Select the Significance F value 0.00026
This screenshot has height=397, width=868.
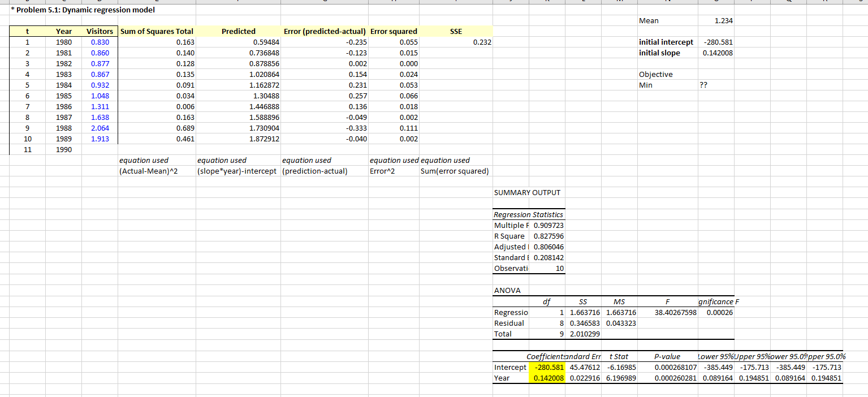(719, 312)
